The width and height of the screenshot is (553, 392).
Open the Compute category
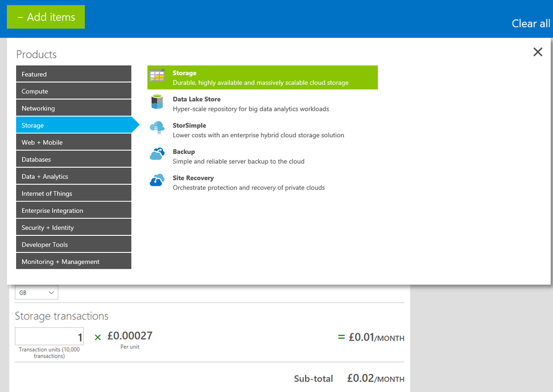74,91
